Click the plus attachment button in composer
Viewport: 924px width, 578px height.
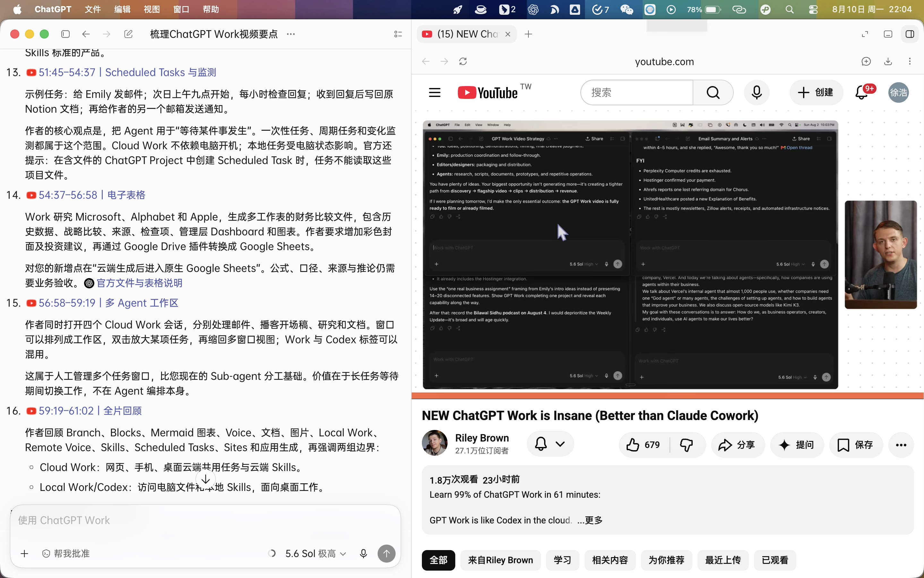(x=24, y=554)
